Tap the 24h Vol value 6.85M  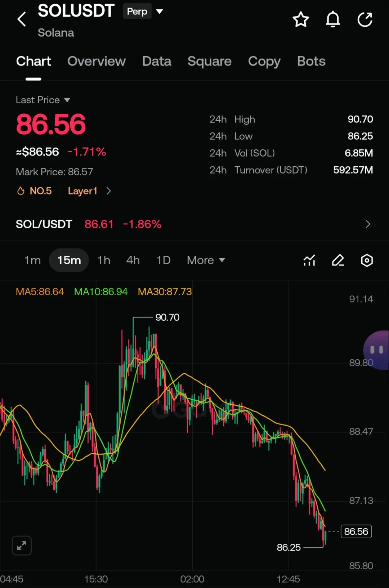coord(359,153)
